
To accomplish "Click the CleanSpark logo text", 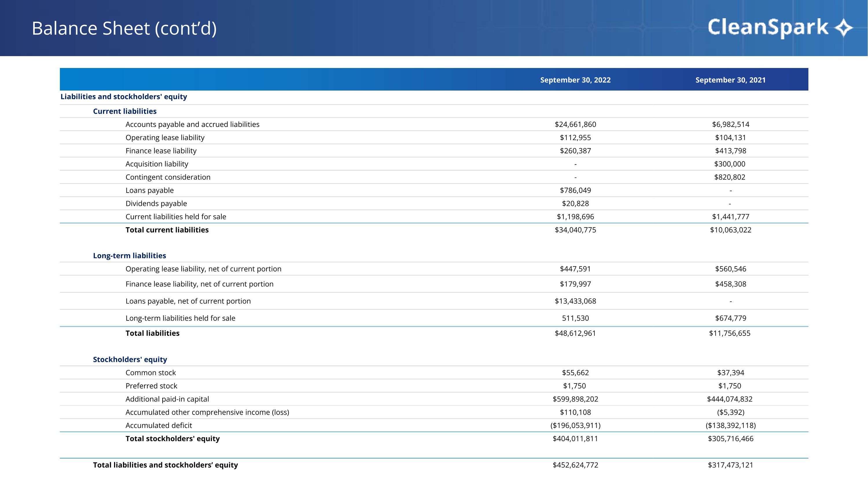I will (768, 27).
